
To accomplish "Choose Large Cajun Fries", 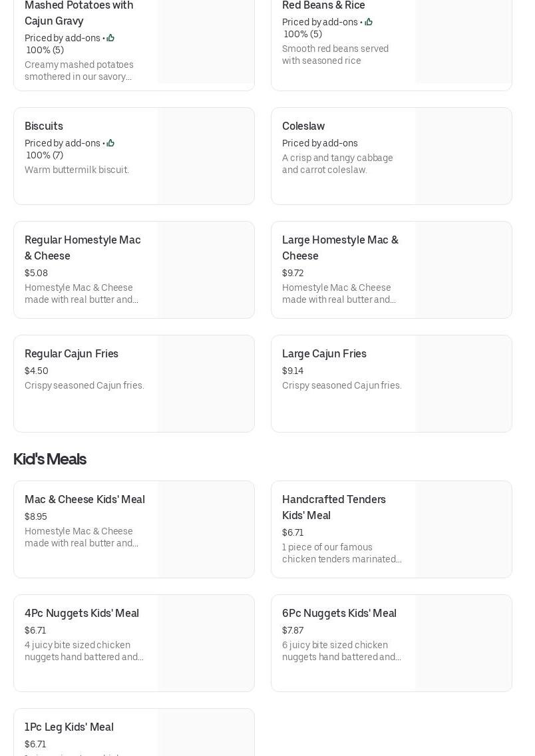I will click(324, 354).
